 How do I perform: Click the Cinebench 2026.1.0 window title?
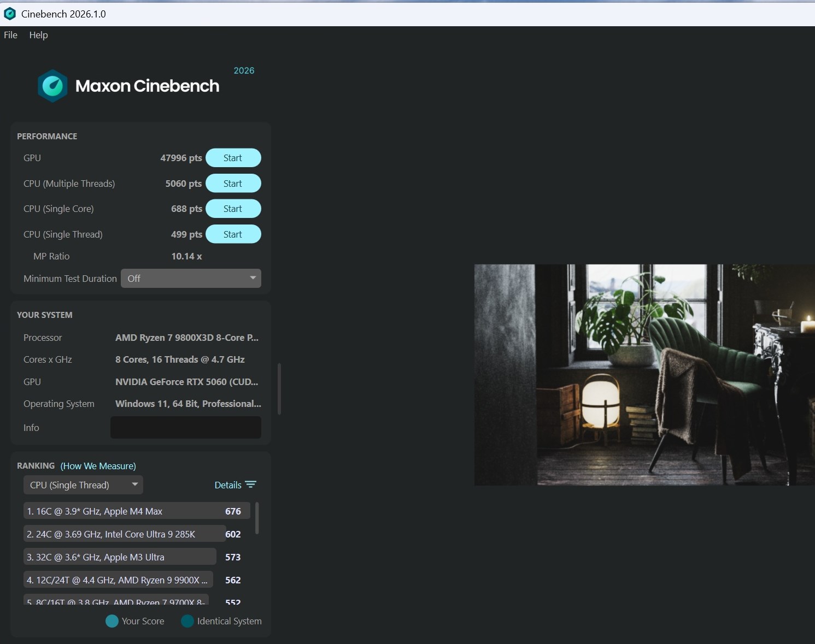click(63, 14)
